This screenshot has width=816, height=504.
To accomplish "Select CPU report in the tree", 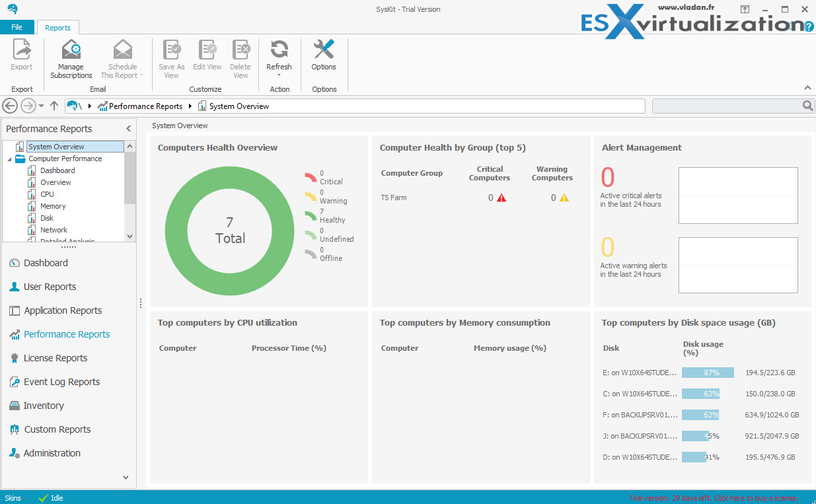I will click(x=47, y=194).
